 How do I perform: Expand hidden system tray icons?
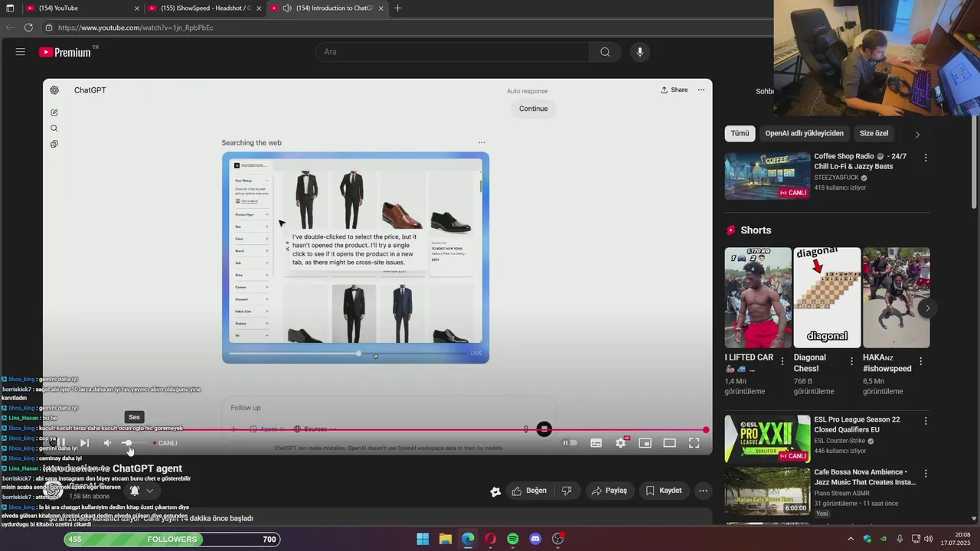click(851, 539)
